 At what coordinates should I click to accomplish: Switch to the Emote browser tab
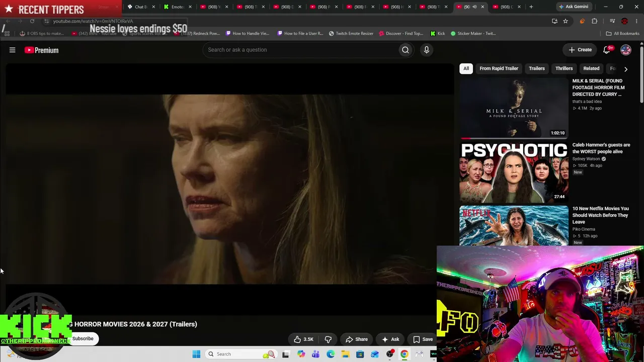pos(177,7)
